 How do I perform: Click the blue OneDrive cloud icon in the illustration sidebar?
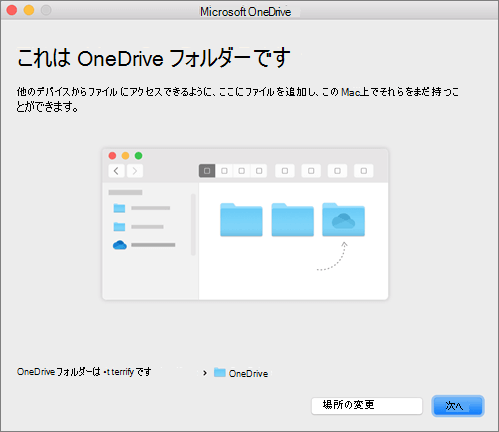coord(120,245)
